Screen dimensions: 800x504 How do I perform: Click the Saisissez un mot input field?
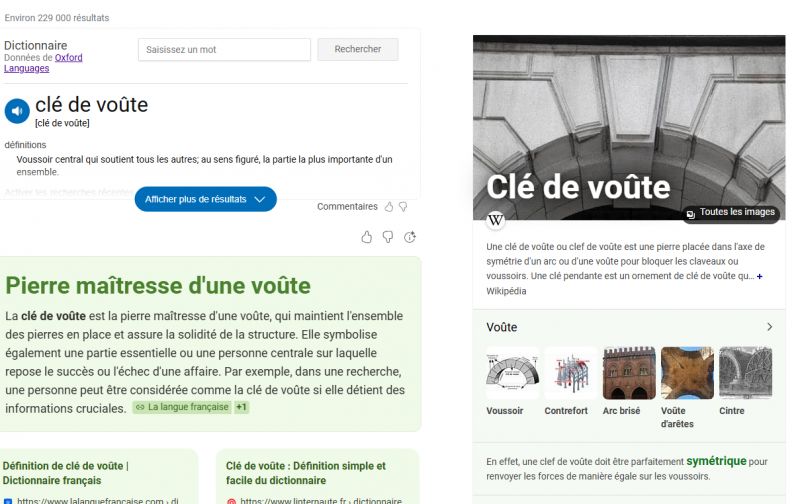(224, 49)
